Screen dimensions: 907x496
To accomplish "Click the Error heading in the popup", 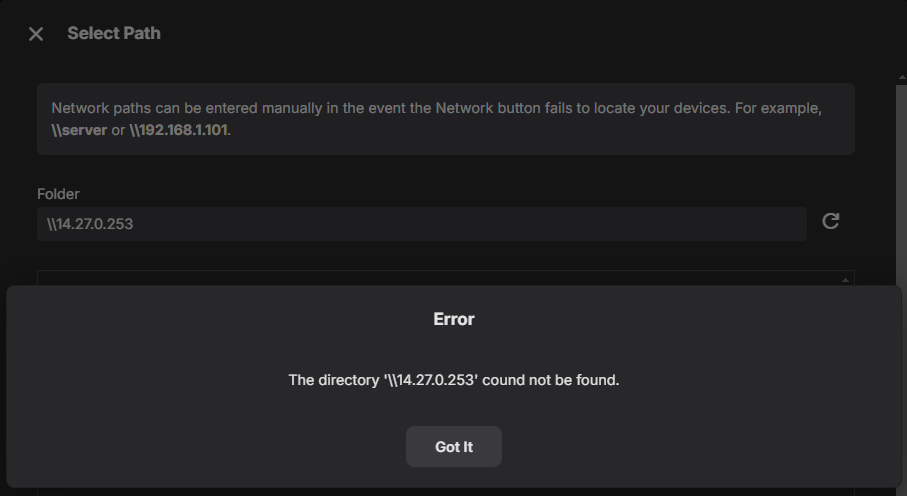I will coord(454,319).
